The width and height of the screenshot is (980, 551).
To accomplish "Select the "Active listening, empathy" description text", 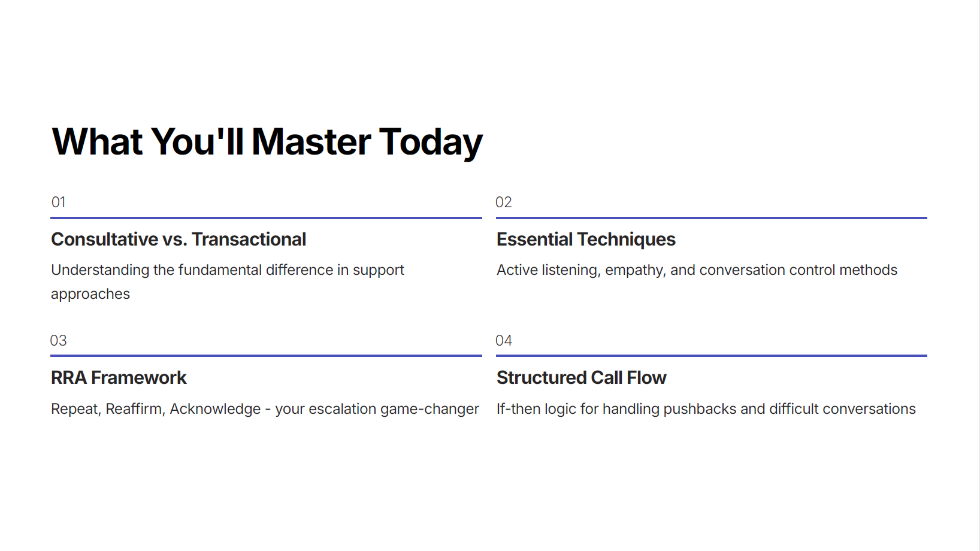I will pos(697,270).
